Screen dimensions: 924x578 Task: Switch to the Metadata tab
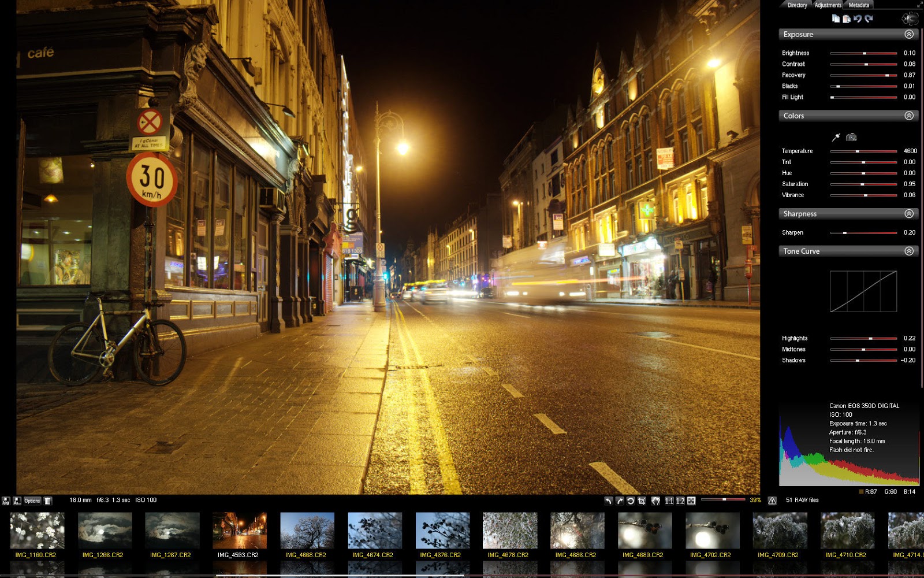pyautogui.click(x=858, y=5)
